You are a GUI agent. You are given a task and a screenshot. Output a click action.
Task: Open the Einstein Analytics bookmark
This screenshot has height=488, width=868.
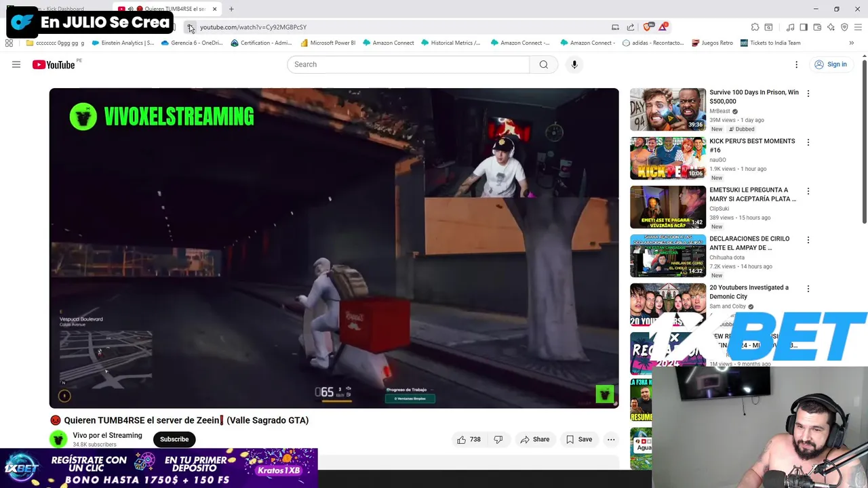pos(123,43)
